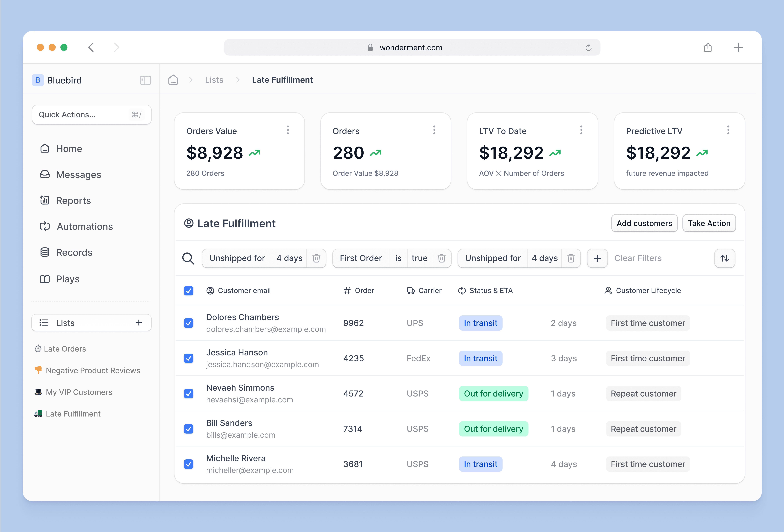Image resolution: width=784 pixels, height=532 pixels.
Task: Click the Add customers button
Action: coord(644,223)
